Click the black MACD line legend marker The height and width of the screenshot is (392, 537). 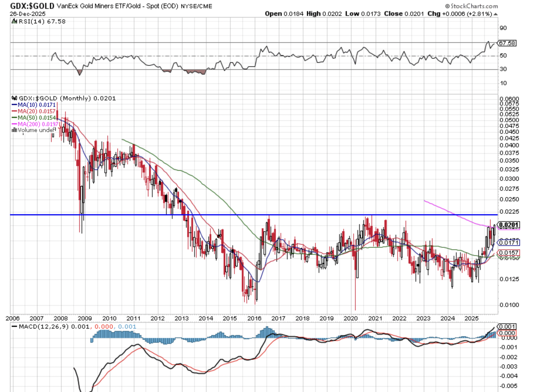pyautogui.click(x=14, y=327)
